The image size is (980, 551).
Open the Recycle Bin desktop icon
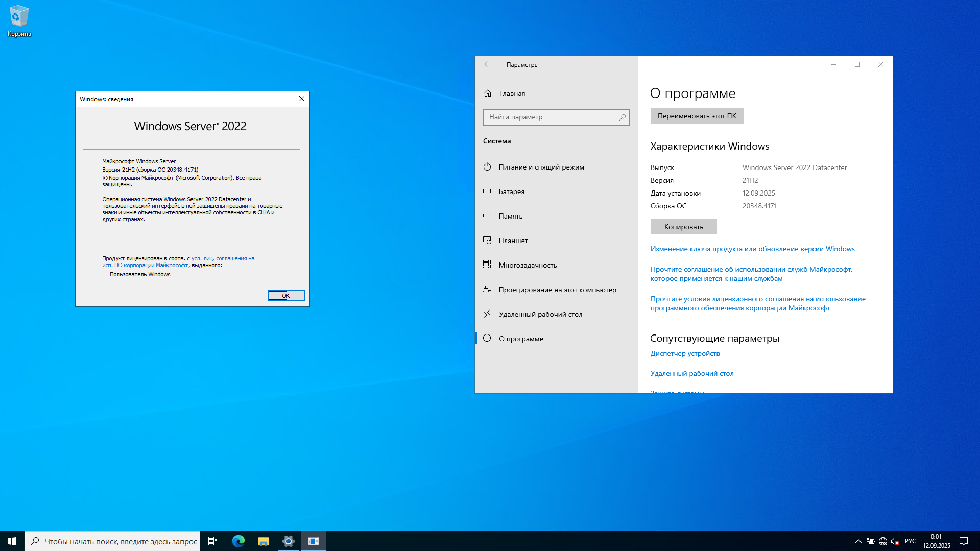pos(19,21)
